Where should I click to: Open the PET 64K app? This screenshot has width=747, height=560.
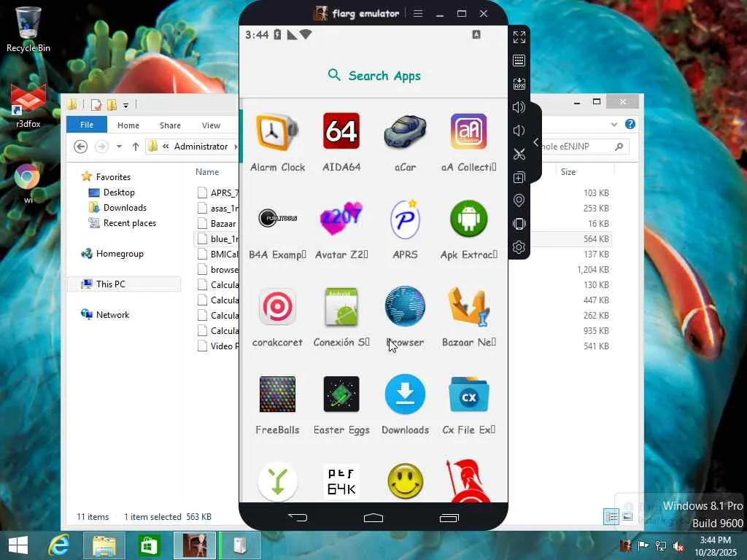point(341,482)
